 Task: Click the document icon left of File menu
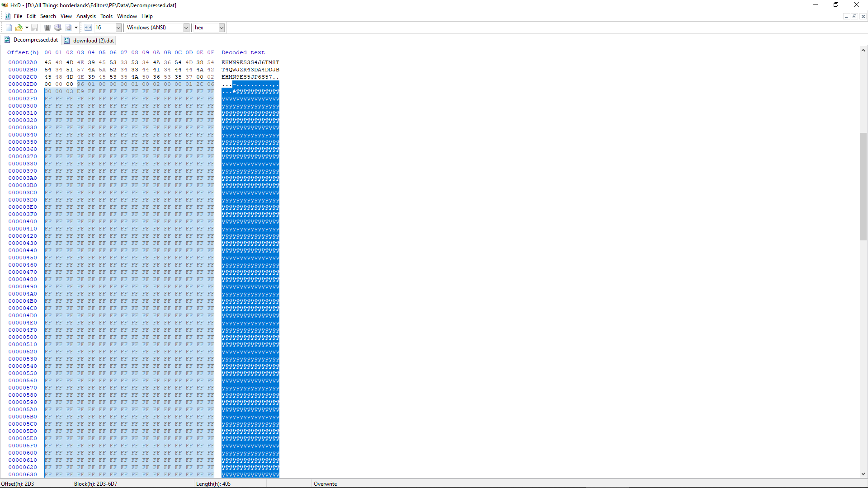[8, 16]
